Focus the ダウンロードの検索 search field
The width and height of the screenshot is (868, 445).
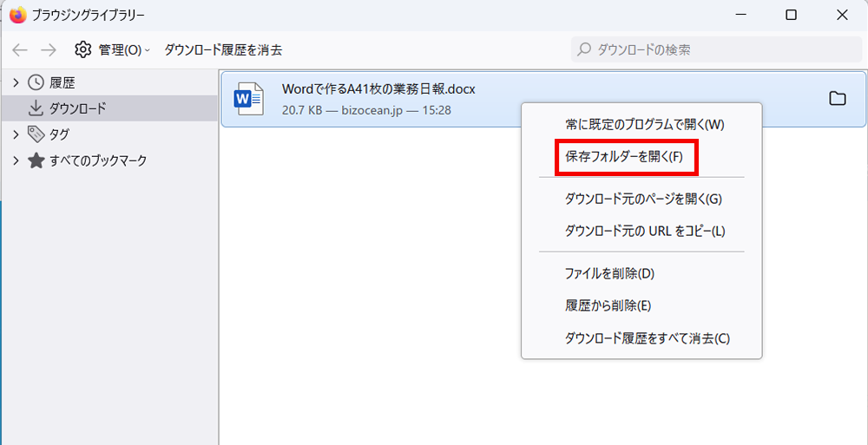tap(716, 49)
